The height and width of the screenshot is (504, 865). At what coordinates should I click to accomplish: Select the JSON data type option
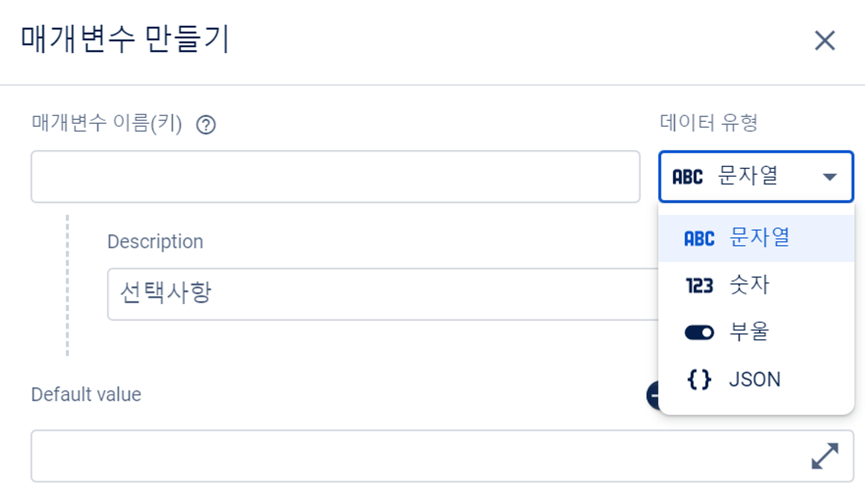pyautogui.click(x=755, y=380)
